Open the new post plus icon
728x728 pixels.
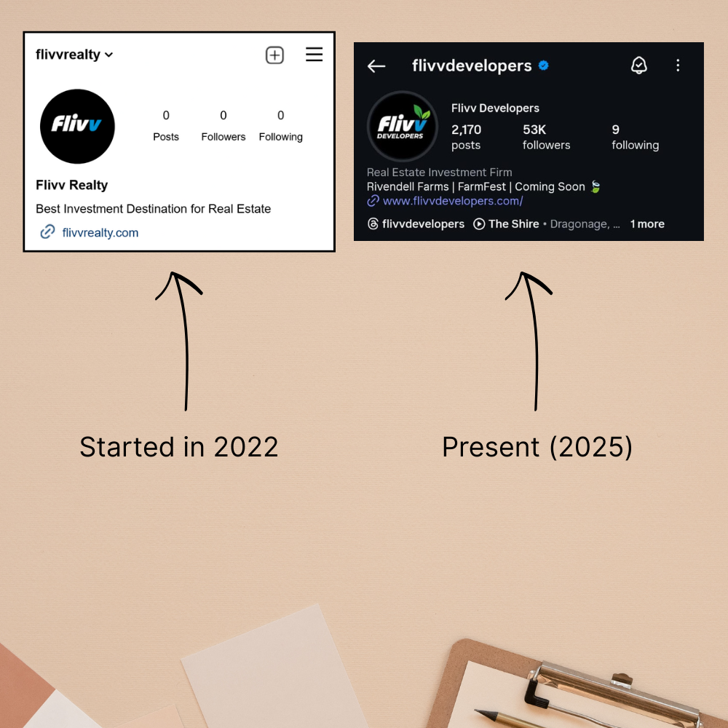click(274, 55)
